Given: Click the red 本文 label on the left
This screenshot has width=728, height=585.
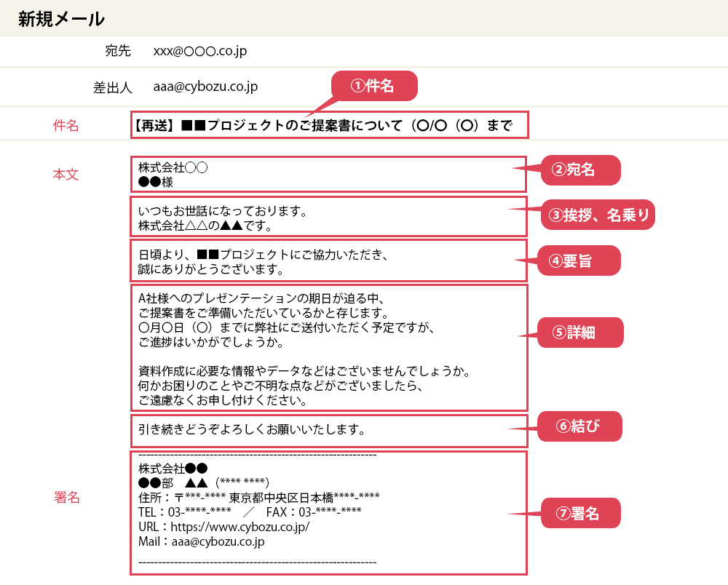Looking at the screenshot, I should pos(66,175).
